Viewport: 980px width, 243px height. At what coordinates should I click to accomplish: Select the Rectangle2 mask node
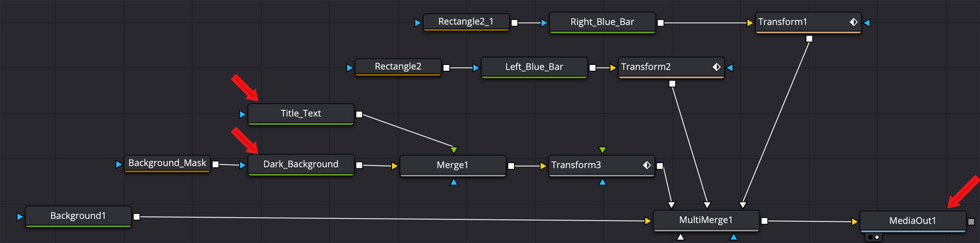(x=398, y=66)
